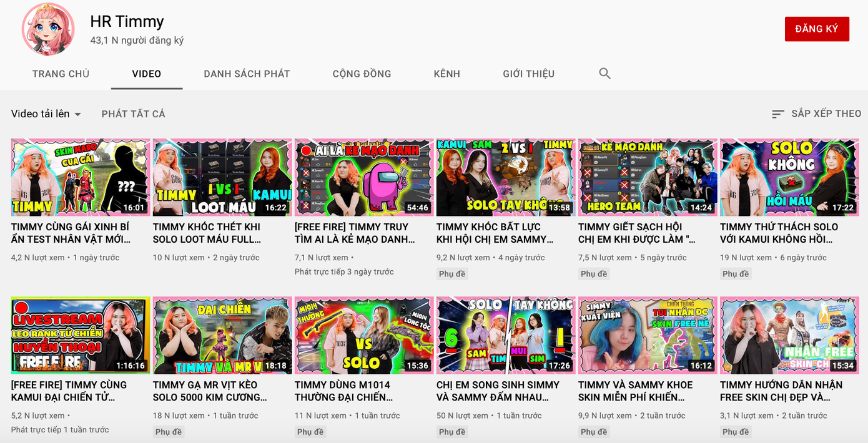Open the GIỚI THIỆU tab

click(528, 73)
